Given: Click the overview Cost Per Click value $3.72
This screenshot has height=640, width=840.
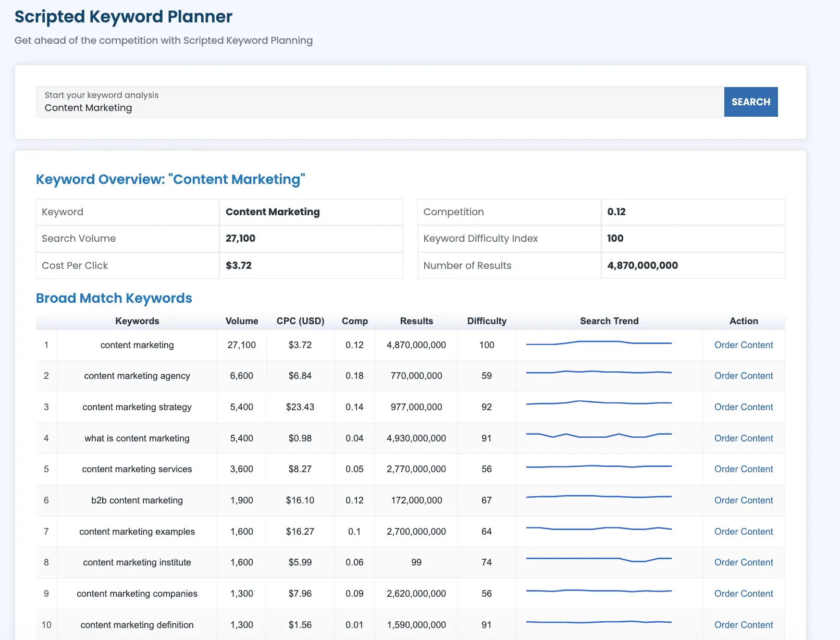Looking at the screenshot, I should pyautogui.click(x=239, y=265).
